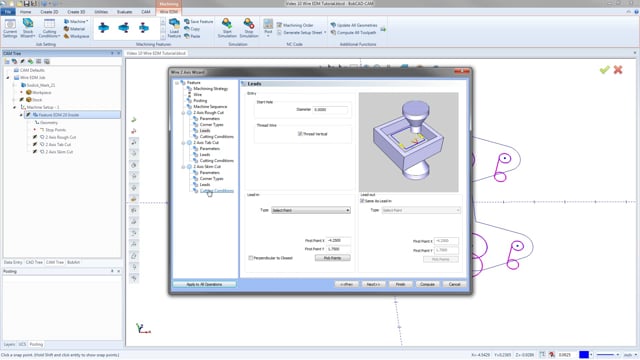This screenshot has width=640, height=360.
Task: Uncheck Same As Lead-In checkbox
Action: (362, 201)
